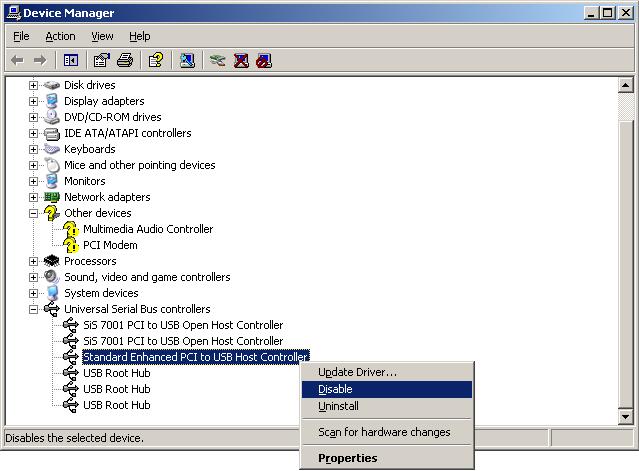This screenshot has width=639, height=471.
Task: Collapse the Universal Serial Bus controllers node
Action: (x=33, y=309)
